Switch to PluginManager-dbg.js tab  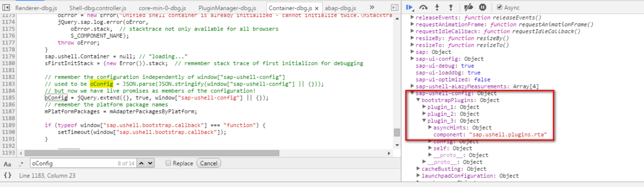pos(227,8)
